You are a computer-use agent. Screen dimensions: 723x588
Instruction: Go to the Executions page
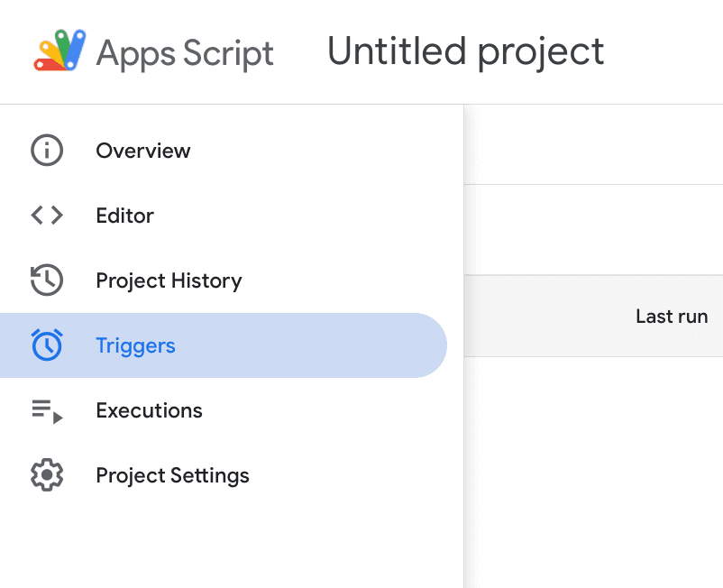224,410
